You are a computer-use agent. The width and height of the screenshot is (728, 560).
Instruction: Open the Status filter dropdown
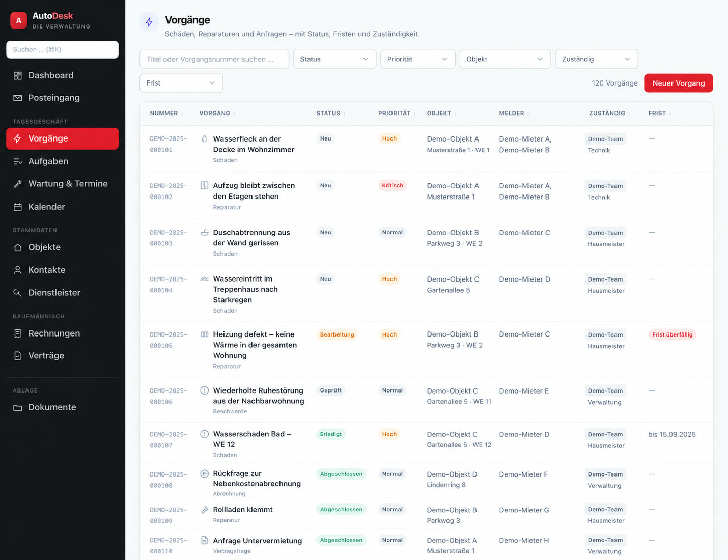334,59
